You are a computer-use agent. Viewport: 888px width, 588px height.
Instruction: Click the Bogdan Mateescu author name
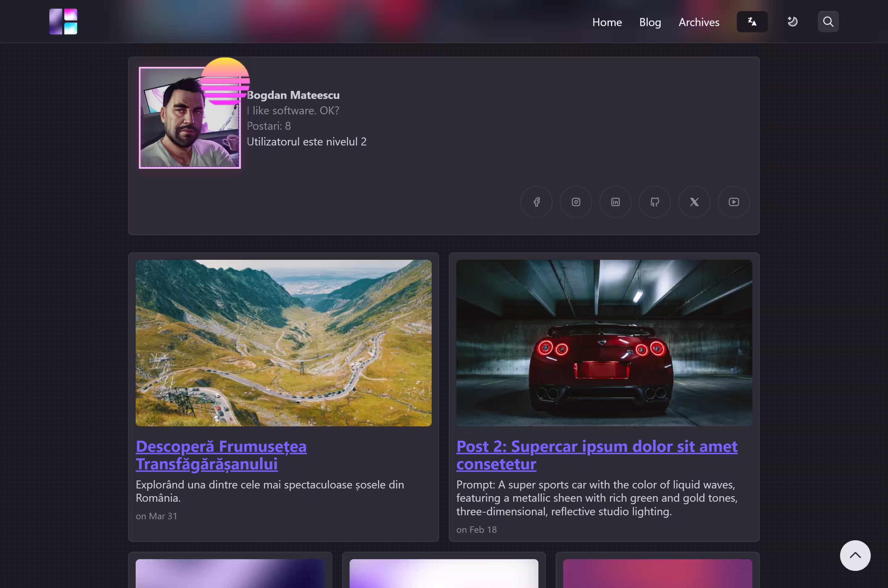[293, 95]
